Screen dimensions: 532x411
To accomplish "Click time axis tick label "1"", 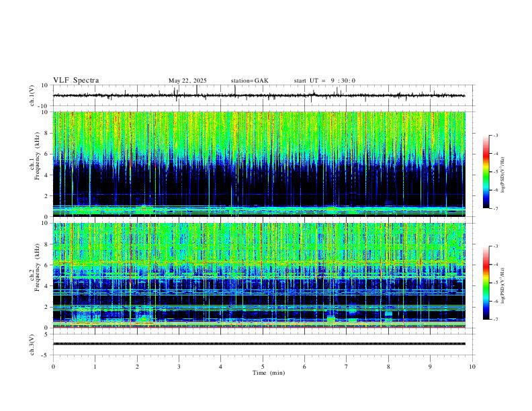I will tap(95, 367).
